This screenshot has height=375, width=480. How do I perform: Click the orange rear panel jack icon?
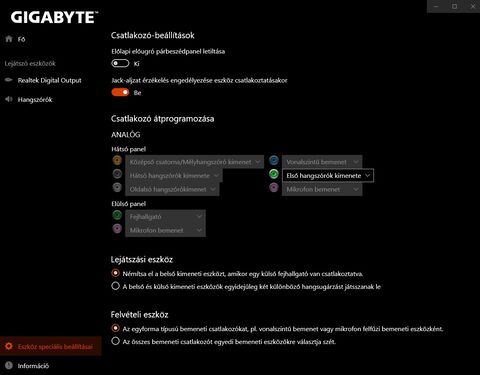(x=117, y=160)
